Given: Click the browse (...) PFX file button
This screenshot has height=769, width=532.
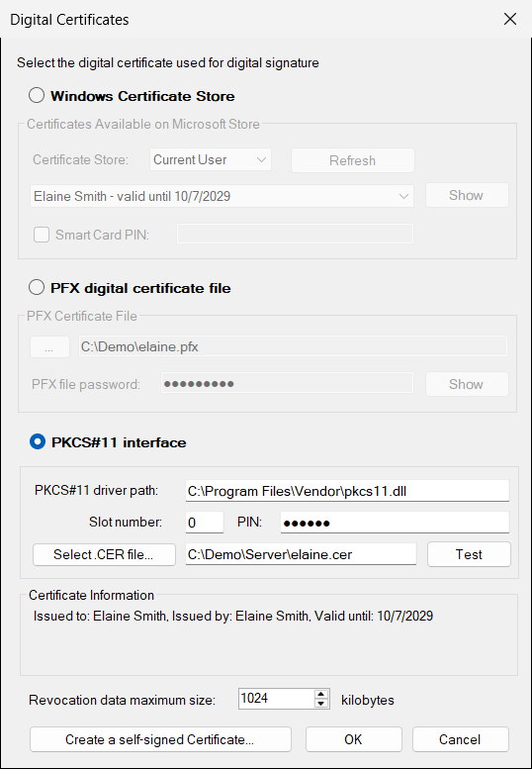Looking at the screenshot, I should (50, 347).
